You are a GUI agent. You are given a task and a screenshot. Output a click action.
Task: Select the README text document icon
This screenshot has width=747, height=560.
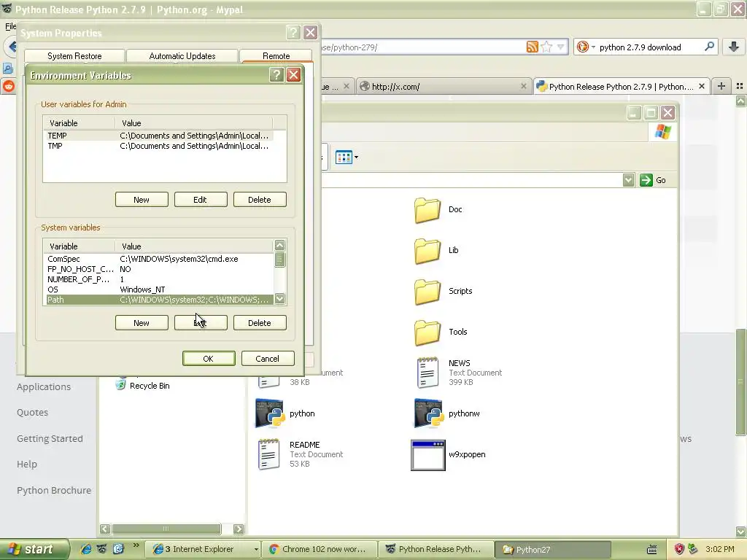tap(268, 454)
